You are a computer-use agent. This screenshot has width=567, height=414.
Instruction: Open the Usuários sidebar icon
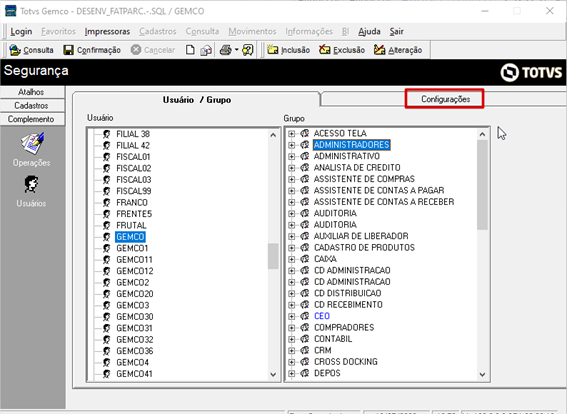[31, 185]
